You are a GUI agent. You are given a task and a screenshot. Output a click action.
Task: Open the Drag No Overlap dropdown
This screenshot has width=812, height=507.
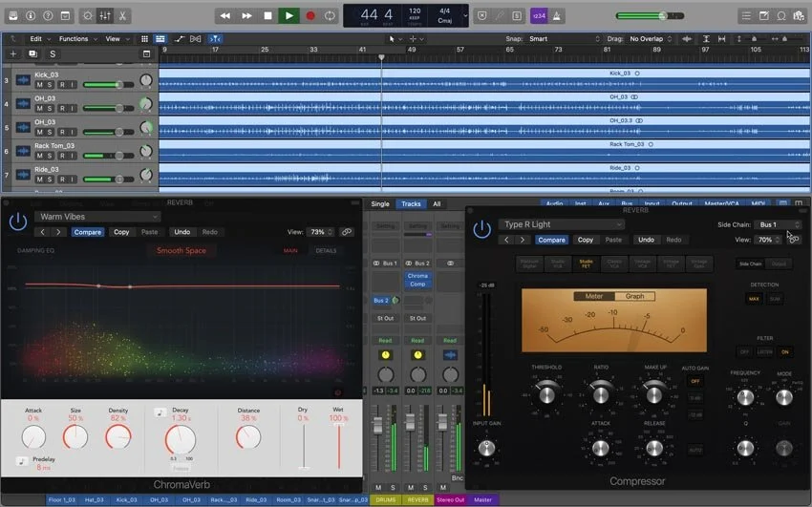pos(650,39)
